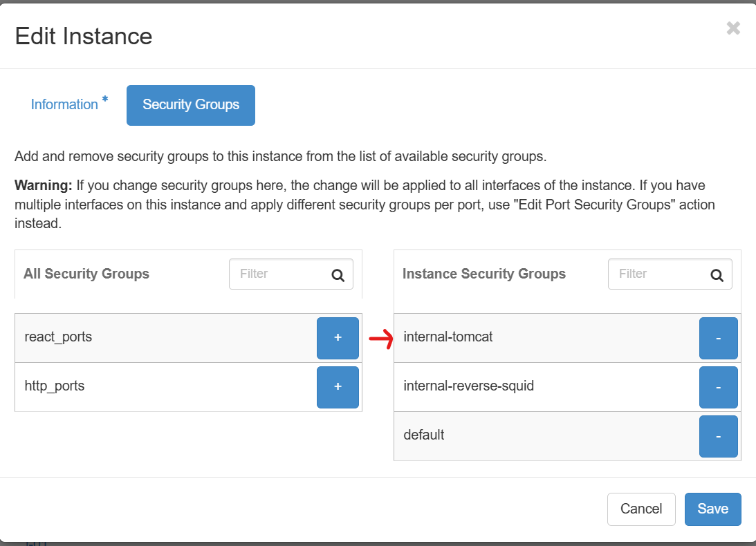Select the react_ports group name
Viewport: 756px width, 546px height.
coord(58,337)
